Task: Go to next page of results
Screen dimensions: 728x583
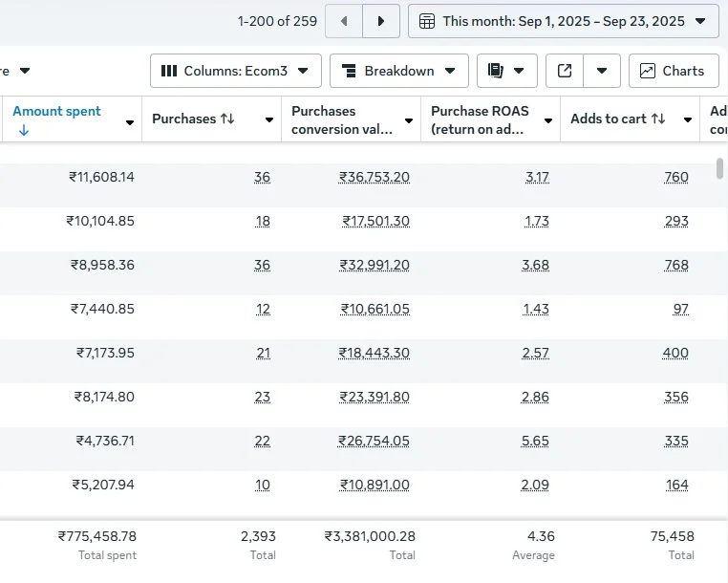Action: (x=381, y=21)
